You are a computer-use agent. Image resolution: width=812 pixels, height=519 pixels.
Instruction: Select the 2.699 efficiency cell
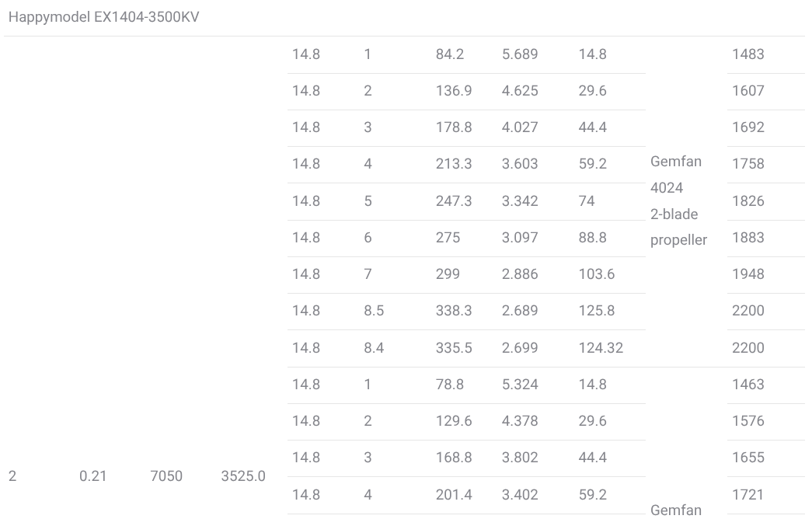click(519, 348)
